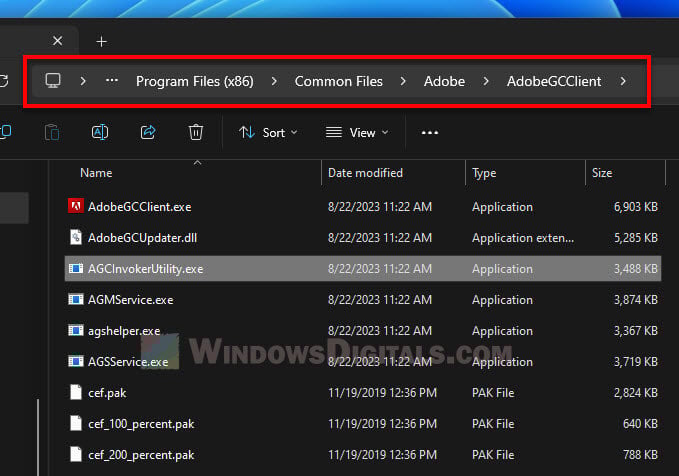Click the file icon of cef_100_percent.pak
Viewport: 679px width, 476px height.
coord(76,423)
